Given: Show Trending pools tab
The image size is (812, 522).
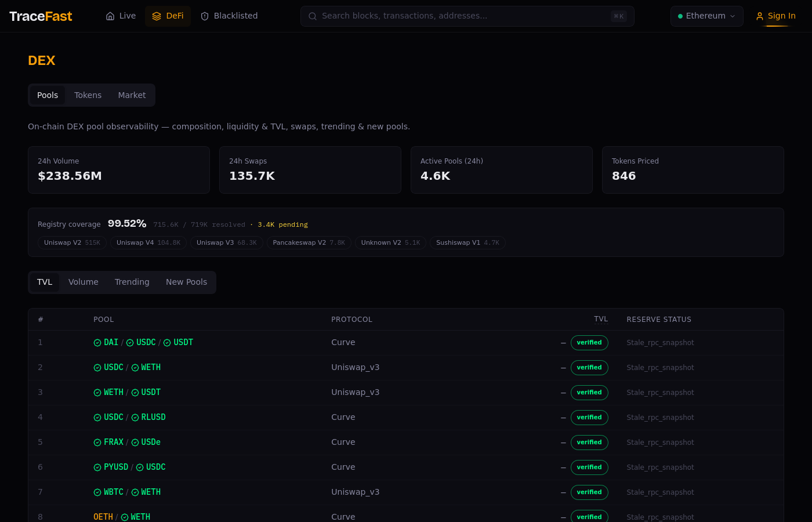Looking at the screenshot, I should click(132, 282).
